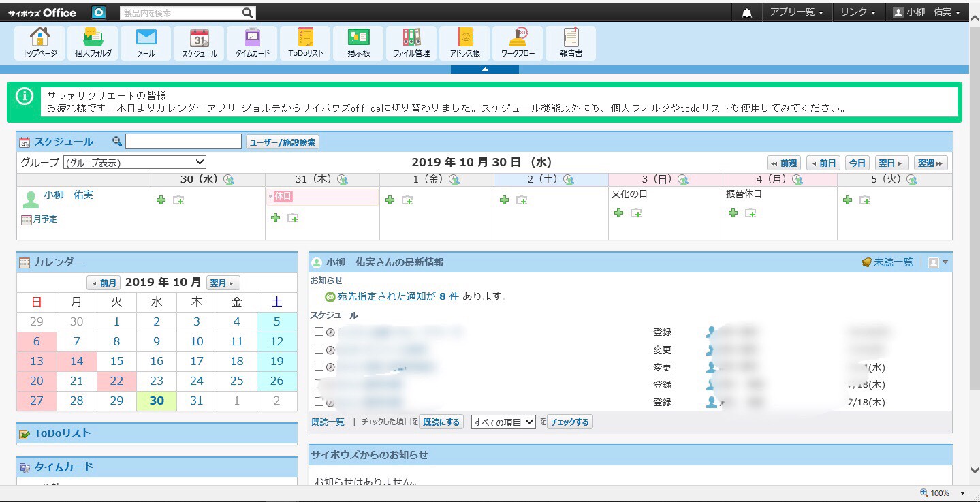Go to previous week with 前週 button
This screenshot has width=980, height=502.
click(784, 163)
